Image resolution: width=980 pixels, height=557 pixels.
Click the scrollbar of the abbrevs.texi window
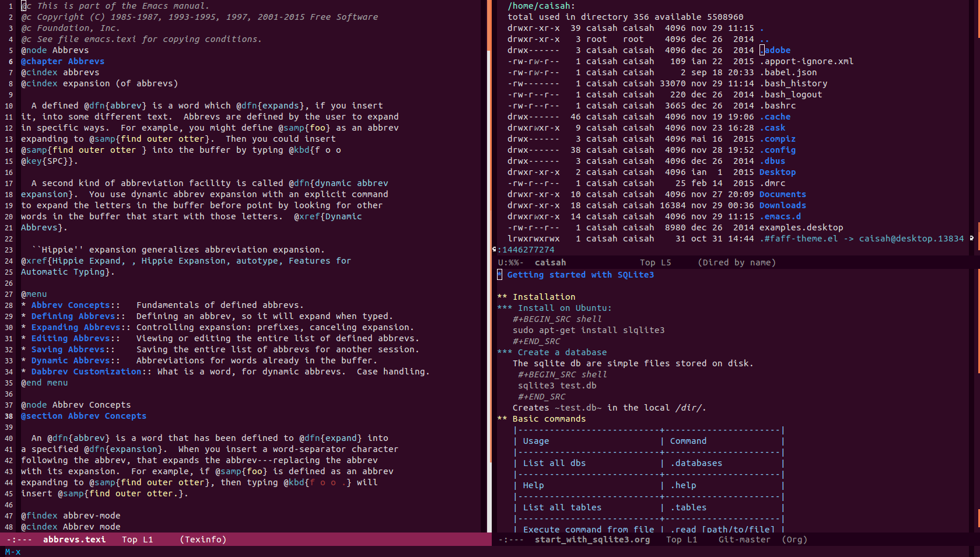click(x=489, y=265)
